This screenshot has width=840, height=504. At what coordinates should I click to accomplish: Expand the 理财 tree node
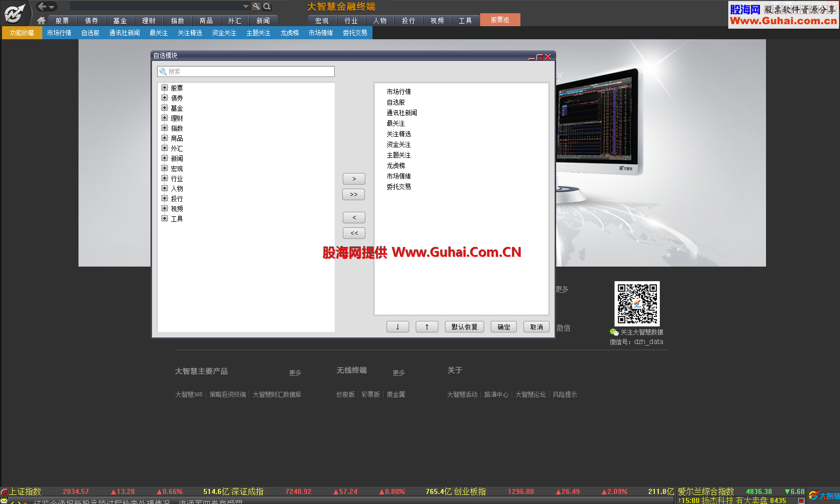tap(165, 118)
